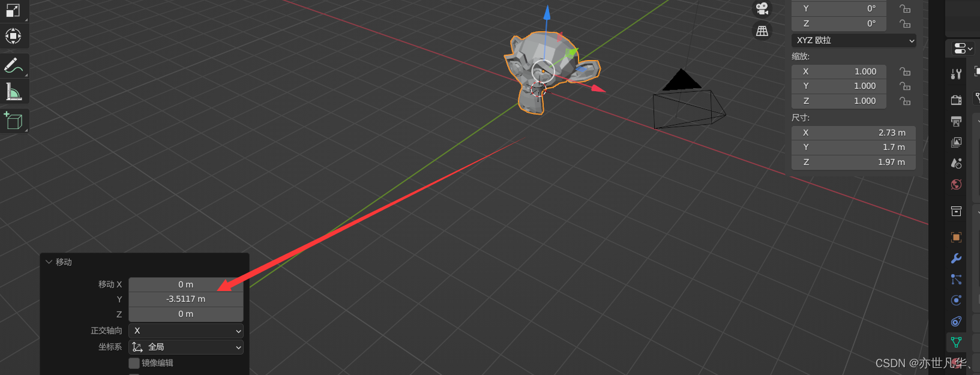Open the Scene properties tab
980x375 pixels.
coord(956,163)
